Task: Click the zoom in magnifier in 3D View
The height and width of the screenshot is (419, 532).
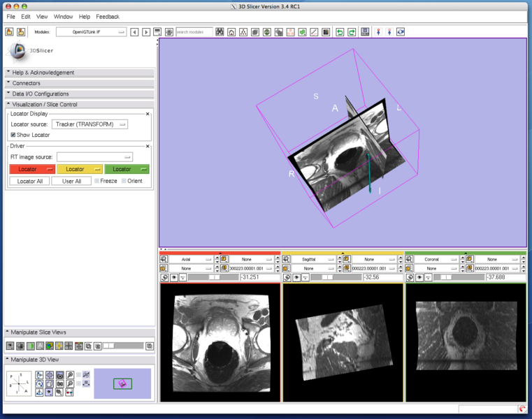Action: point(70,375)
